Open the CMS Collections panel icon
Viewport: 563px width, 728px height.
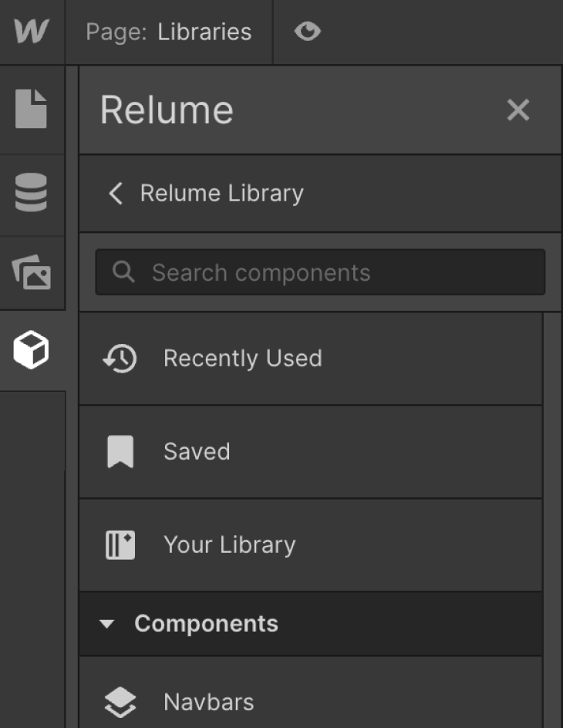click(x=32, y=194)
